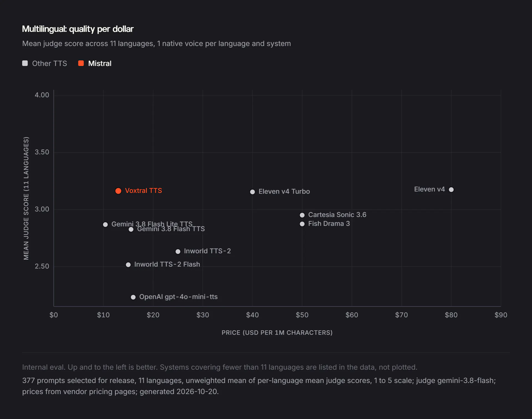Click the orange Mistral legend swatch

81,63
